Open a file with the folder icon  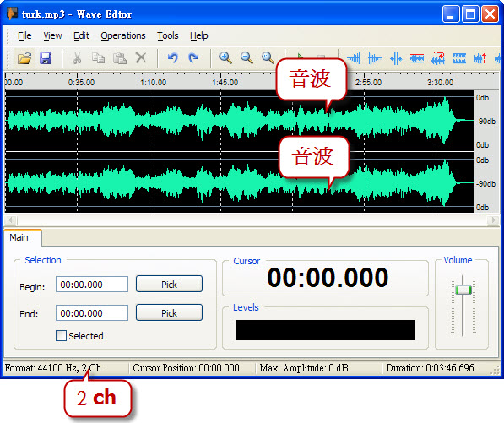[24, 58]
